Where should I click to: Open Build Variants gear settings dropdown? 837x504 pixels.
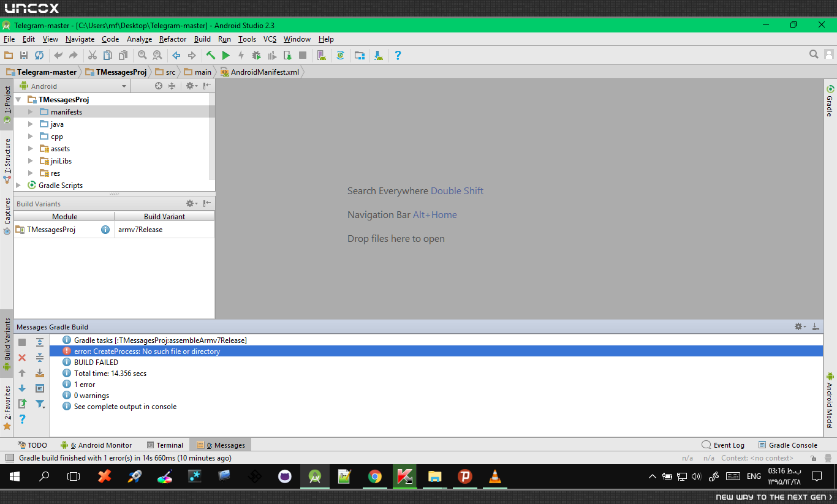coord(191,203)
